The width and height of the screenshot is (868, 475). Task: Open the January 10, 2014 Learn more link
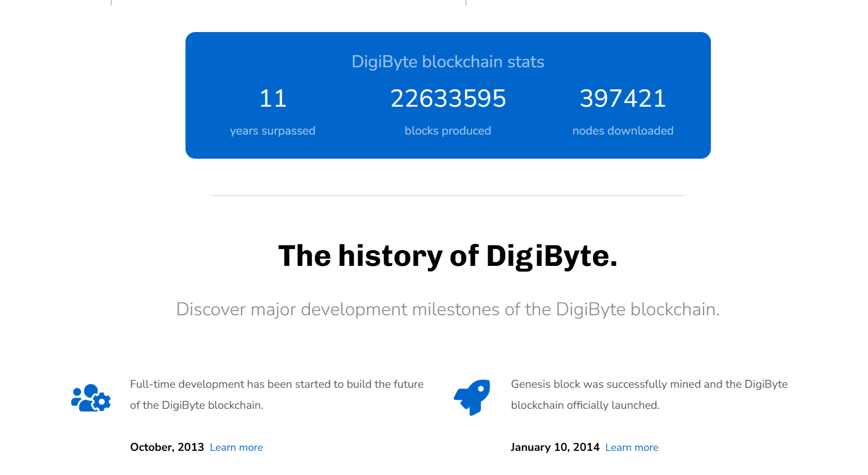coord(631,447)
